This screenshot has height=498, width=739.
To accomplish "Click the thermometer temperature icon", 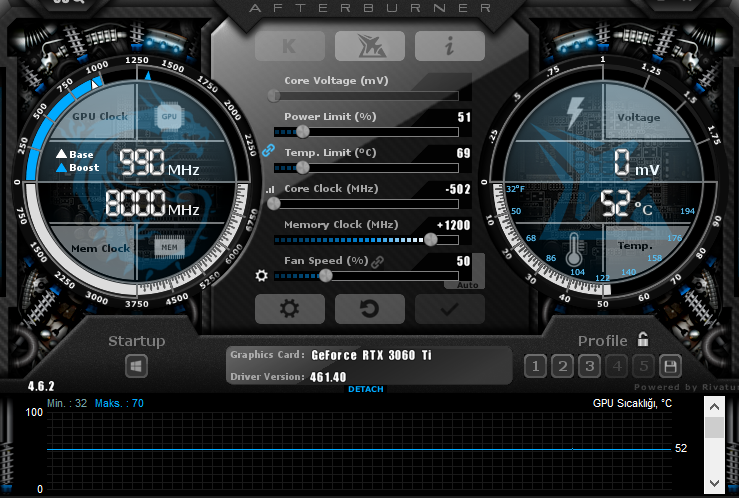I will pos(574,249).
